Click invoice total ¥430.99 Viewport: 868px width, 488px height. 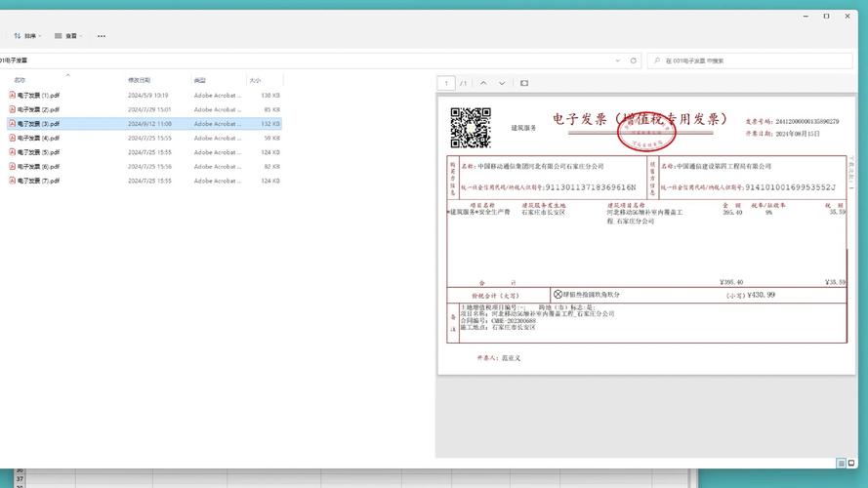pos(762,295)
